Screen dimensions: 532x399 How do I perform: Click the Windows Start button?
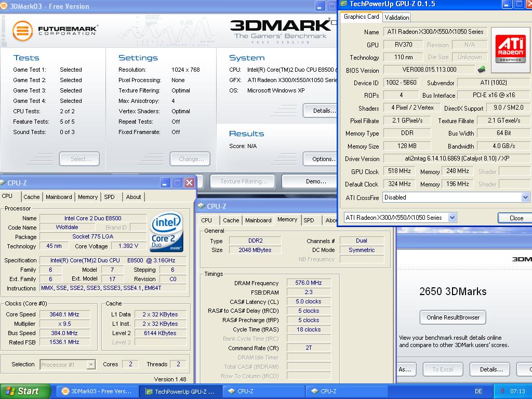tap(25, 391)
